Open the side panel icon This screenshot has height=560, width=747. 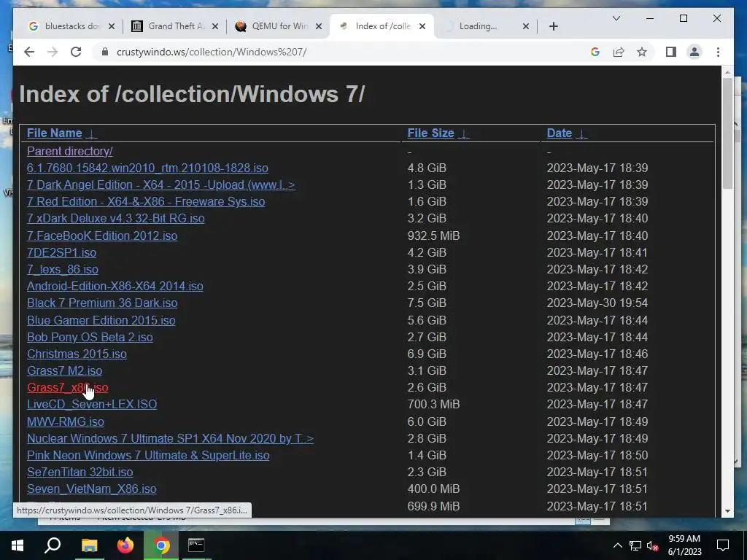(x=671, y=52)
